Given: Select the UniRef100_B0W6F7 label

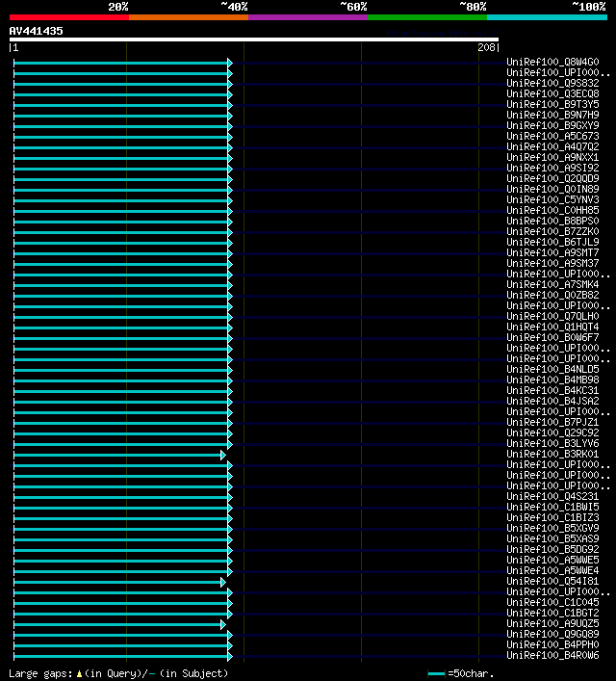Looking at the screenshot, I should (552, 337).
